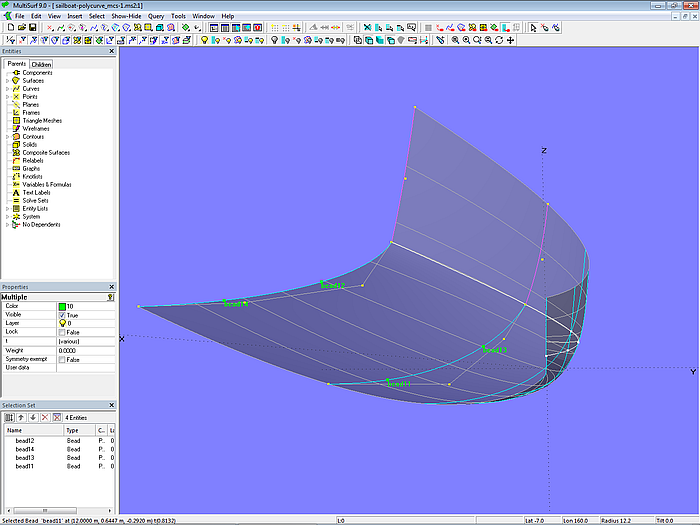This screenshot has height=525, width=700.
Task: Close the Entities panel
Action: (110, 53)
